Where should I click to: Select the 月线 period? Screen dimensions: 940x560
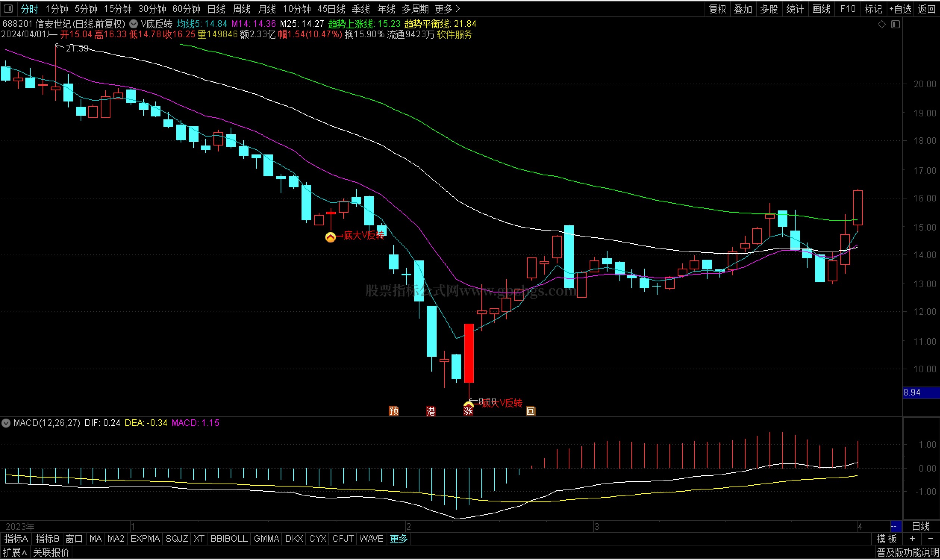pos(267,9)
